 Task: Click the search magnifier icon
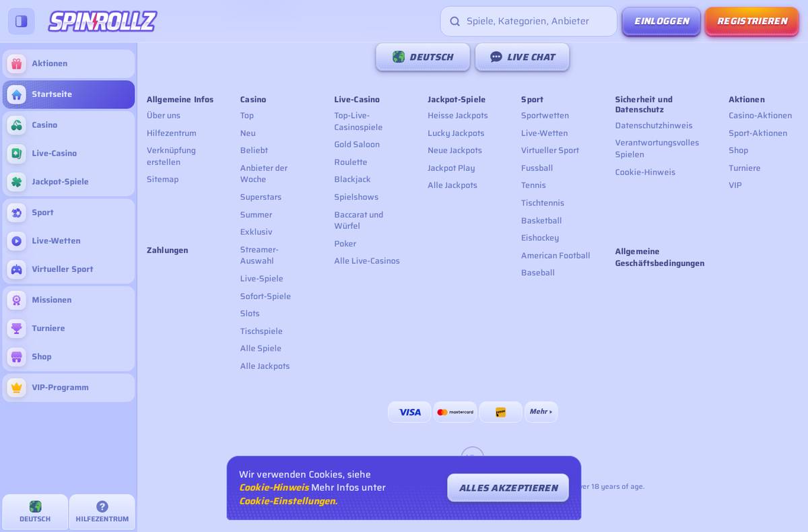pyautogui.click(x=454, y=22)
